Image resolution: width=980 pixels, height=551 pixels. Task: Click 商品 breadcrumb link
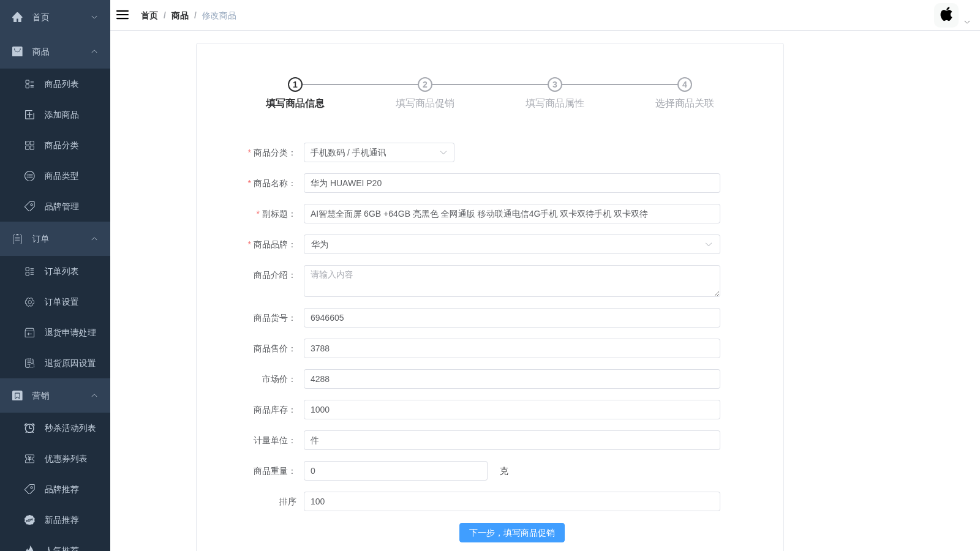pyautogui.click(x=180, y=15)
